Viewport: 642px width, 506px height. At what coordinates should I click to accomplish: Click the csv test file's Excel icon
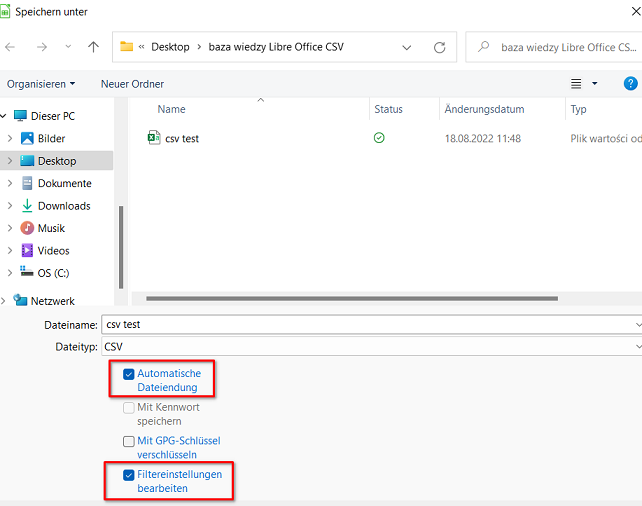(x=154, y=138)
